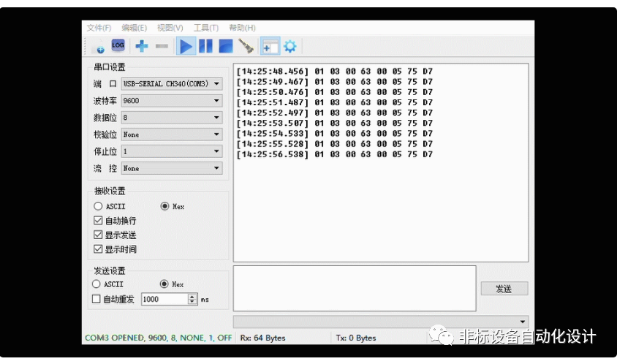Click the blue pause icon
This screenshot has width=617, height=364.
(x=206, y=46)
